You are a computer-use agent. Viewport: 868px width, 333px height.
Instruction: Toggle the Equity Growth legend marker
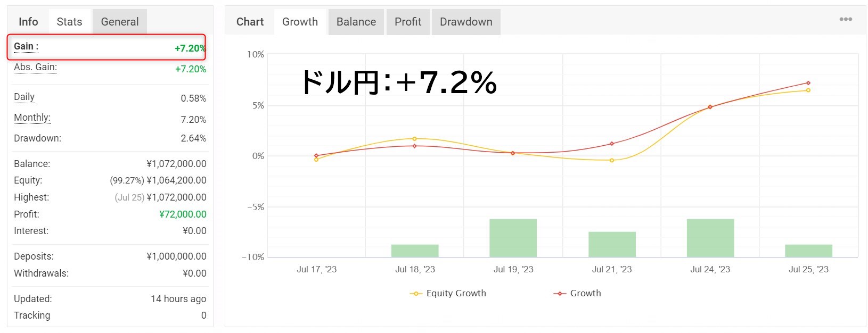point(416,294)
